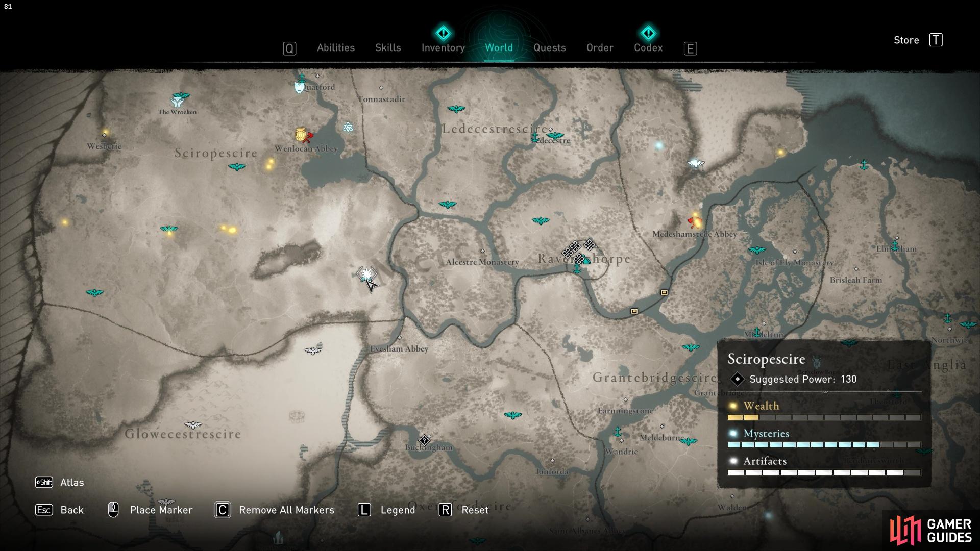The height and width of the screenshot is (551, 980).
Task: Select the Grantebridgescire region label
Action: pos(654,378)
